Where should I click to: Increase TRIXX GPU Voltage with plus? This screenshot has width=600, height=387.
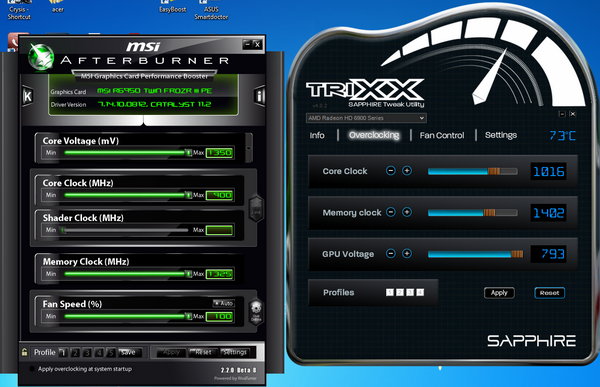(407, 253)
